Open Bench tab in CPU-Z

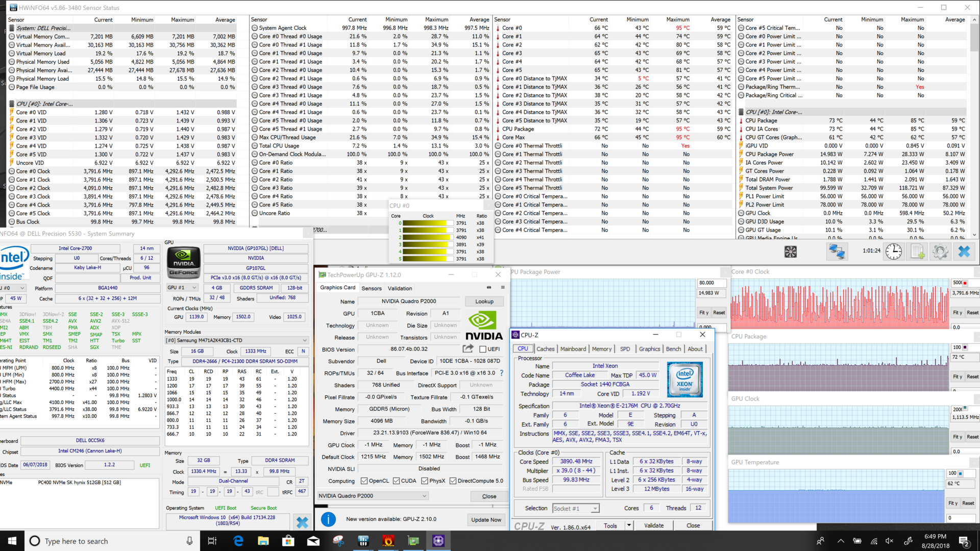click(673, 349)
